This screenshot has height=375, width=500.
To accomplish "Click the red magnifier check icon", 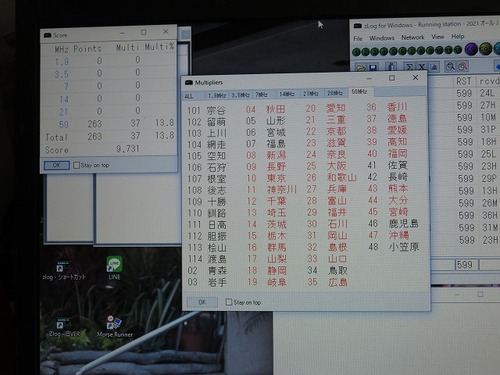I will pyautogui.click(x=463, y=66).
